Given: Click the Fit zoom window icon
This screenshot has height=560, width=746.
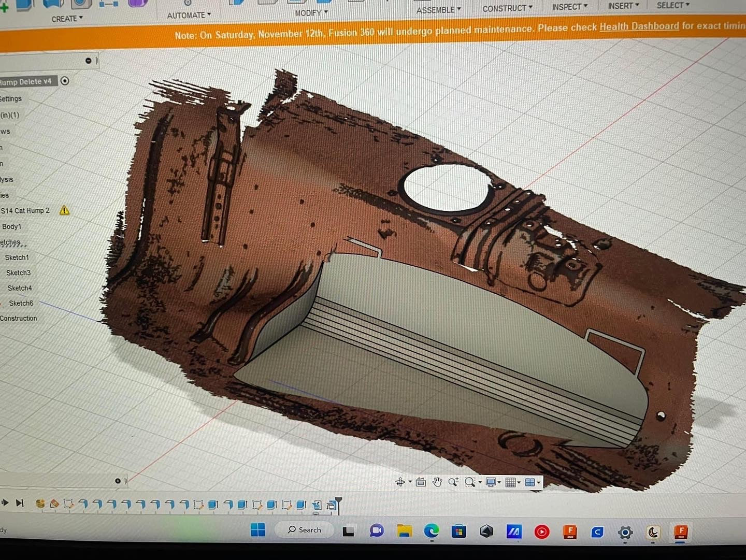Looking at the screenshot, I should (470, 482).
